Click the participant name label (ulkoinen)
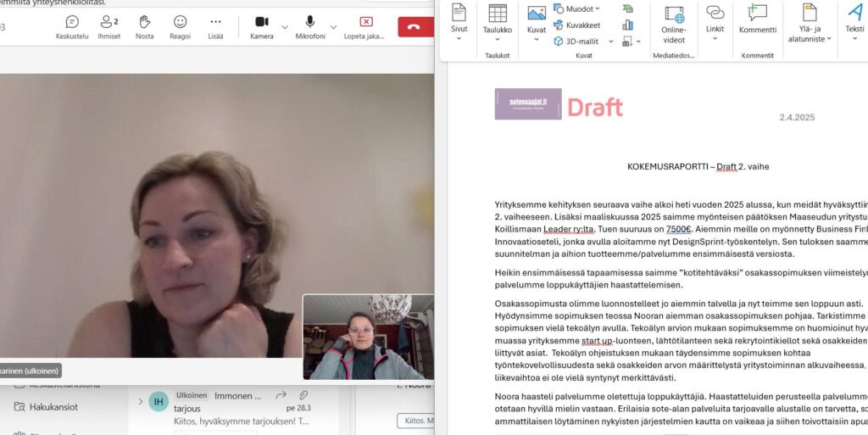The image size is (868, 435). 30,371
